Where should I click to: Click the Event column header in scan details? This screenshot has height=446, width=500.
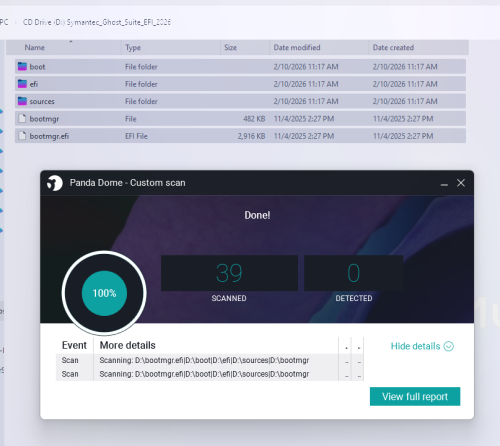pos(74,345)
